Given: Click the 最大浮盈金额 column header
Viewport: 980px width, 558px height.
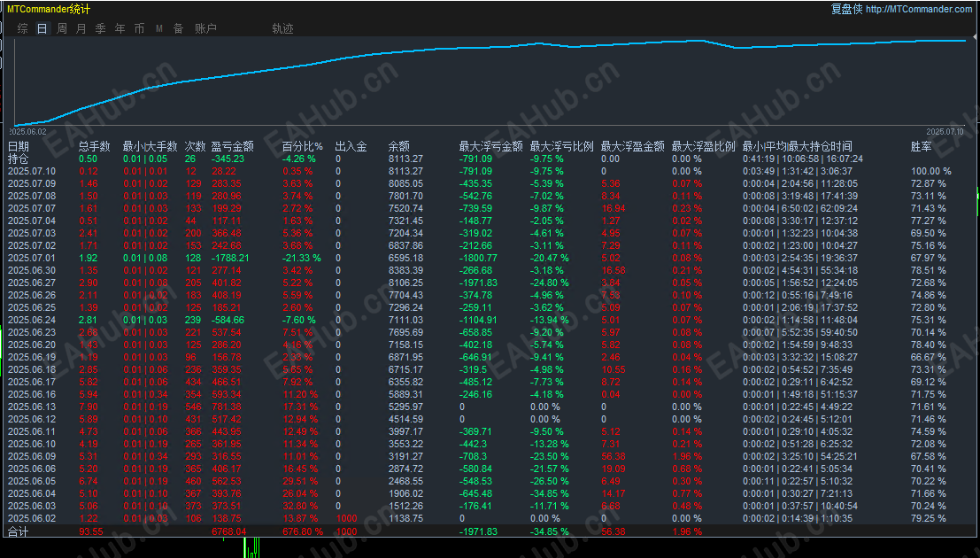Looking at the screenshot, I should (632, 146).
